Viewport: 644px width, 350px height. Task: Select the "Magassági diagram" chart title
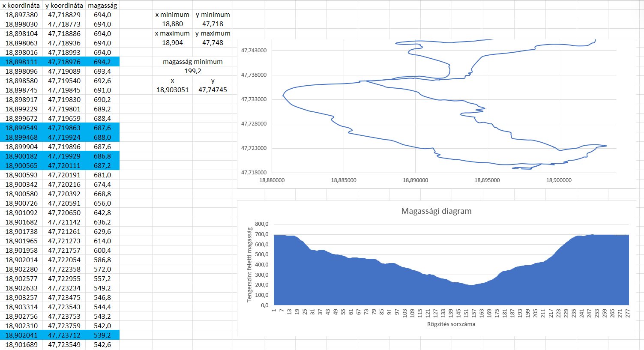pos(436,211)
